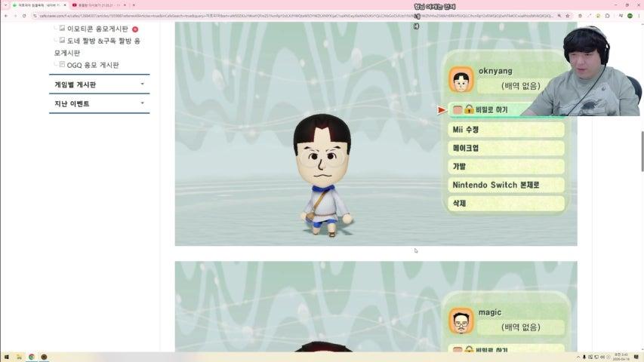This screenshot has height=362, width=644.
Task: Open a new browser tab
Action: pyautogui.click(x=134, y=5)
